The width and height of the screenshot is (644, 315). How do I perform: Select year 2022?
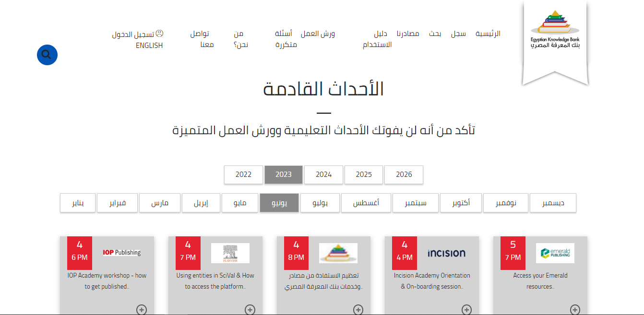point(243,175)
